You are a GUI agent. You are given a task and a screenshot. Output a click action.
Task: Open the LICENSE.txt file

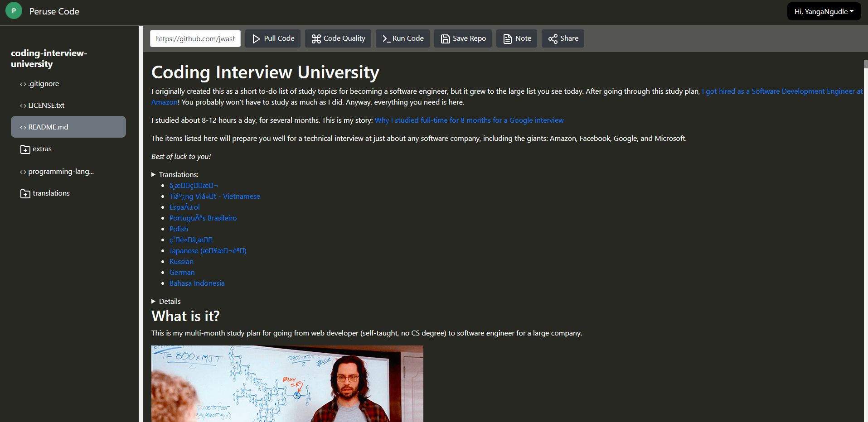tap(68, 105)
